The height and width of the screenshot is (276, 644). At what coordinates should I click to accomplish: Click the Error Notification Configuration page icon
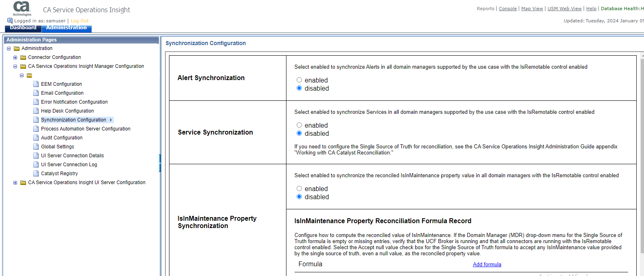[x=36, y=102]
